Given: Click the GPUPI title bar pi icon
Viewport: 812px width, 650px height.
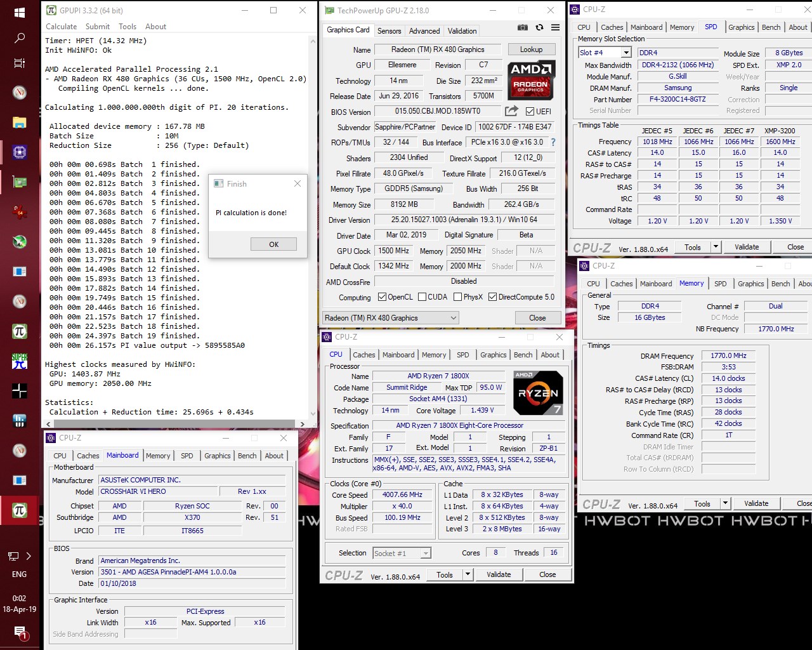Looking at the screenshot, I should [x=51, y=10].
